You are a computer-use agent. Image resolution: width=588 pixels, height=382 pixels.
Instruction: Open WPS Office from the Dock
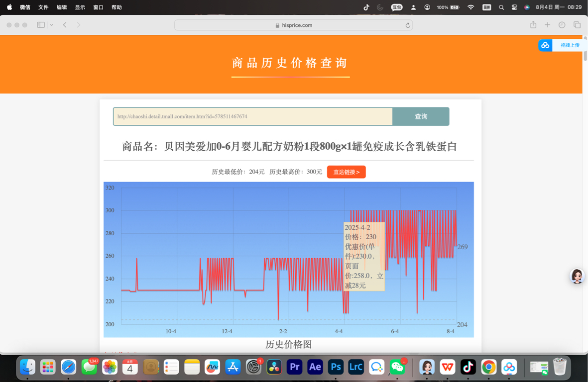[448, 367]
